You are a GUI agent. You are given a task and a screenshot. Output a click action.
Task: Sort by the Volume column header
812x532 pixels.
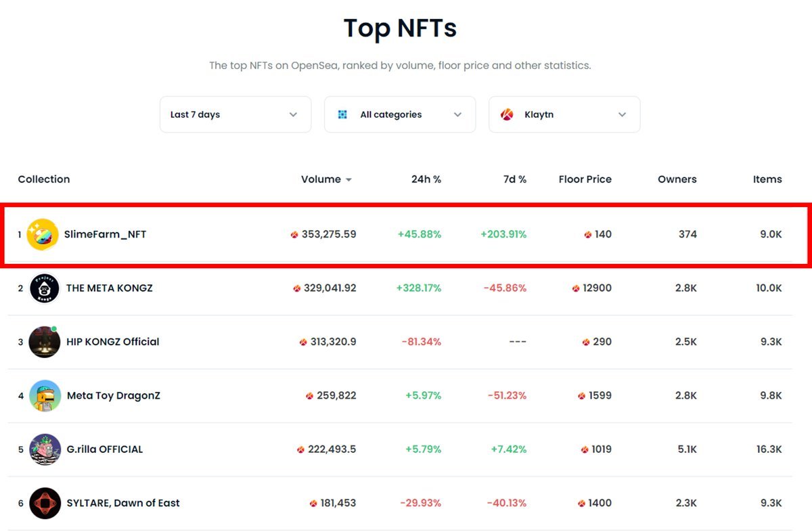tap(321, 179)
